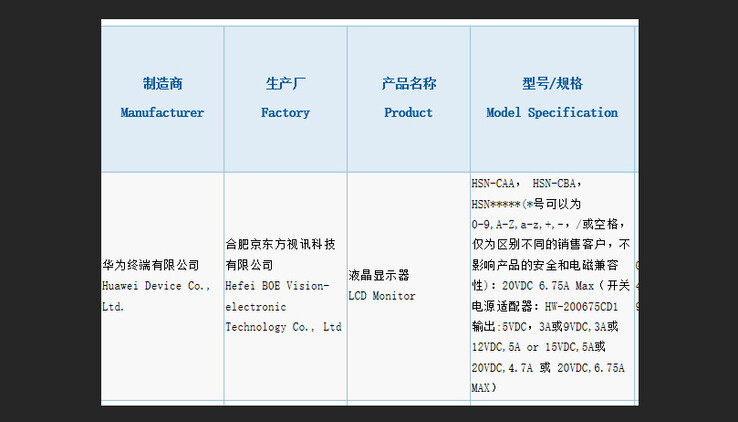
Task: Click the 产品名称 Product column header
Action: [409, 99]
